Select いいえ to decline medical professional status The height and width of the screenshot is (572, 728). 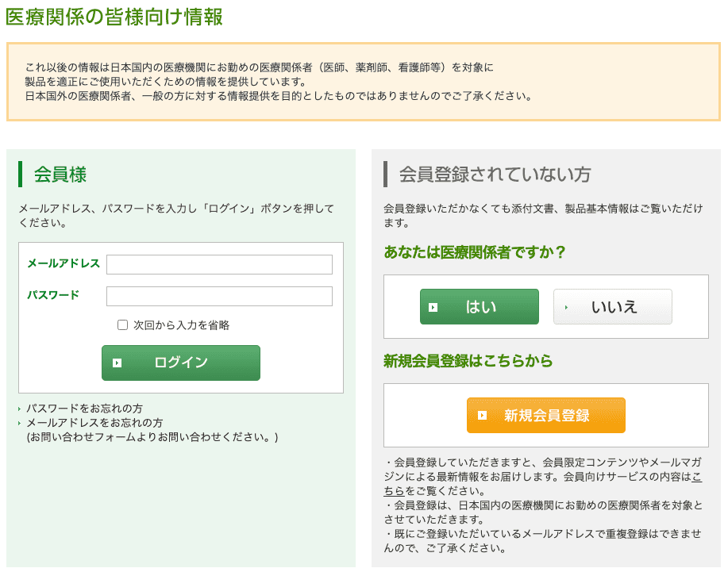point(612,306)
